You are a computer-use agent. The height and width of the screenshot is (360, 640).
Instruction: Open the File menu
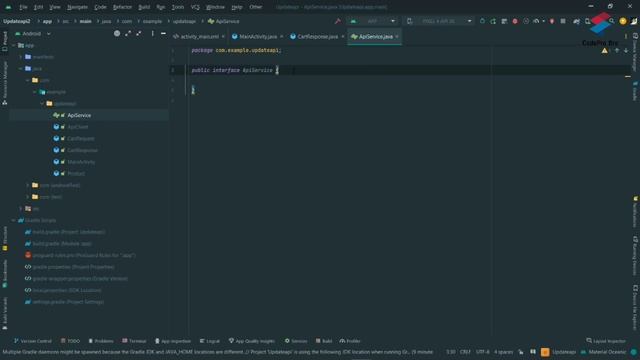click(x=23, y=7)
